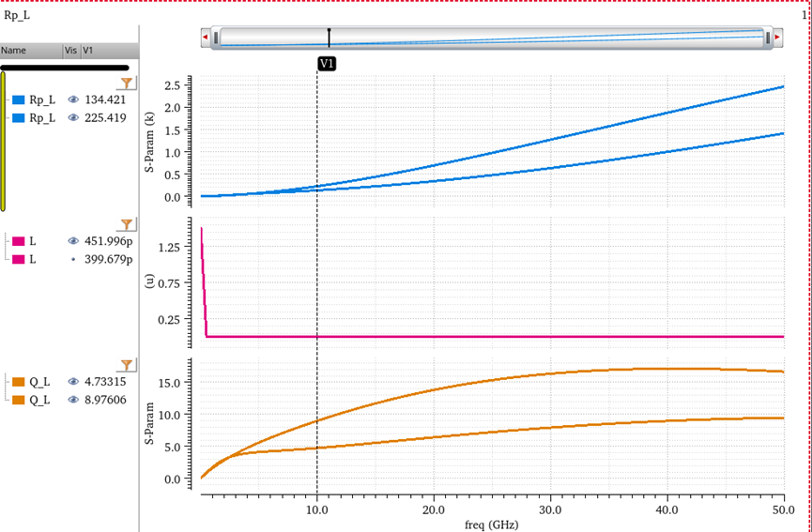
Task: Click the filter icon above the Rp_L traces
Action: tap(125, 84)
